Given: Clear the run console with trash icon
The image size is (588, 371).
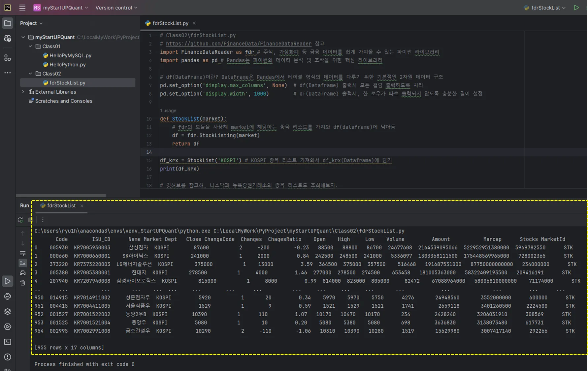Looking at the screenshot, I should point(23,283).
